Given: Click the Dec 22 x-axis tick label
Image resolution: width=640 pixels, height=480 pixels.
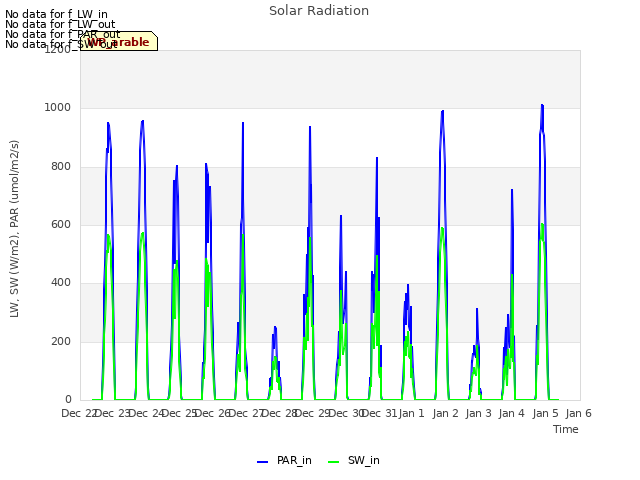Looking at the screenshot, I should tap(79, 413).
